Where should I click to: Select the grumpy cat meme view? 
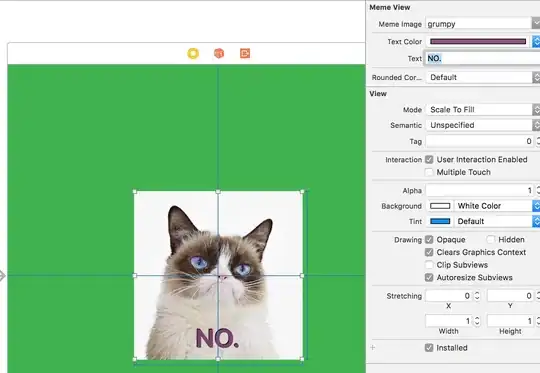(x=218, y=275)
